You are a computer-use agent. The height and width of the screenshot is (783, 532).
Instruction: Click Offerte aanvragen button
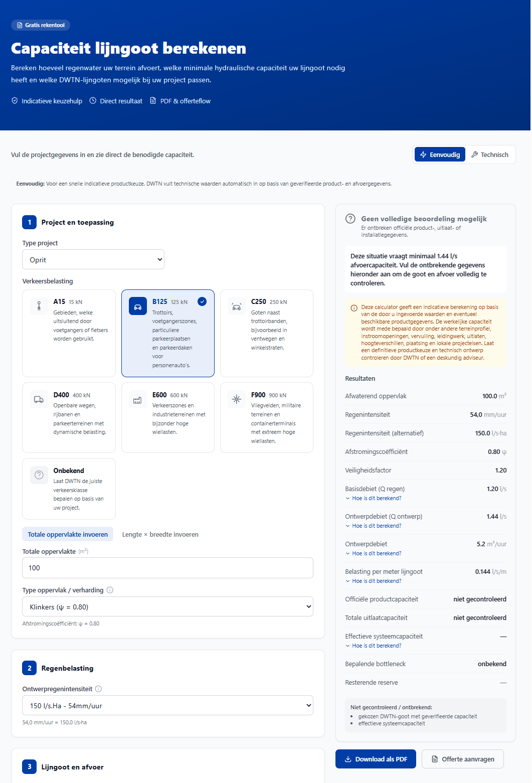tap(463, 759)
